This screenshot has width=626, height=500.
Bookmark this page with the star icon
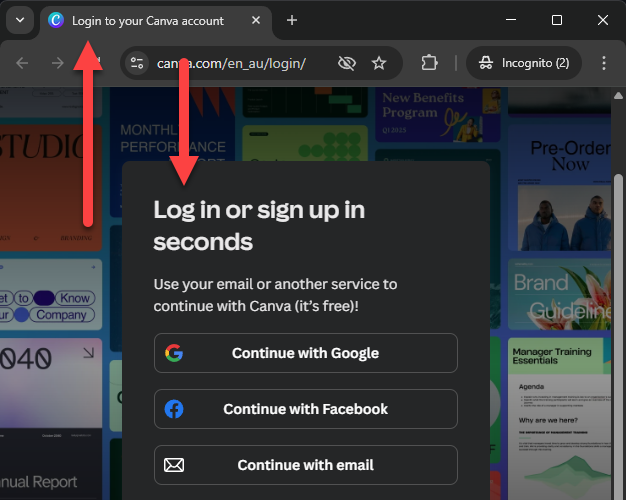(x=379, y=63)
